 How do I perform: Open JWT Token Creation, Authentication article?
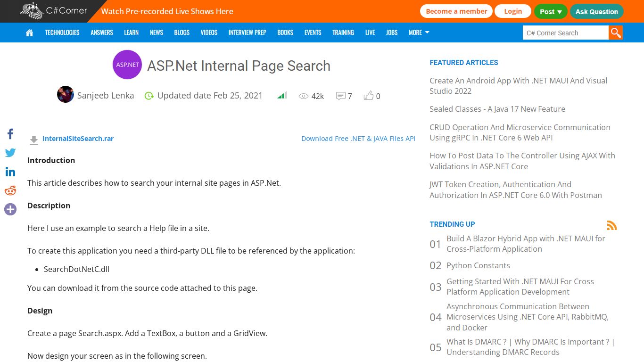[x=516, y=189]
